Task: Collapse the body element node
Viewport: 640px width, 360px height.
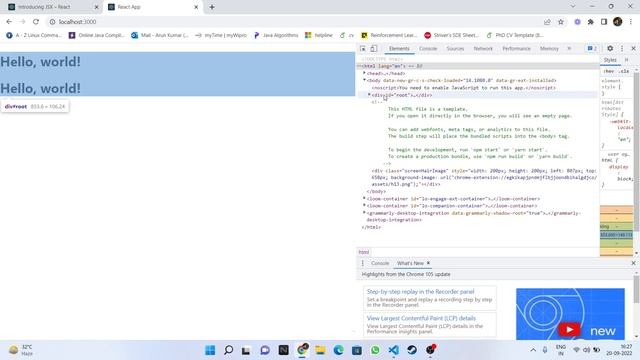Action: point(364,80)
